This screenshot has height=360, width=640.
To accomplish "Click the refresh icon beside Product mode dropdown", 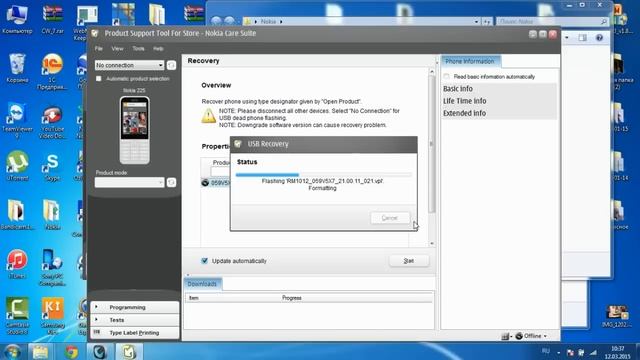I will [171, 182].
